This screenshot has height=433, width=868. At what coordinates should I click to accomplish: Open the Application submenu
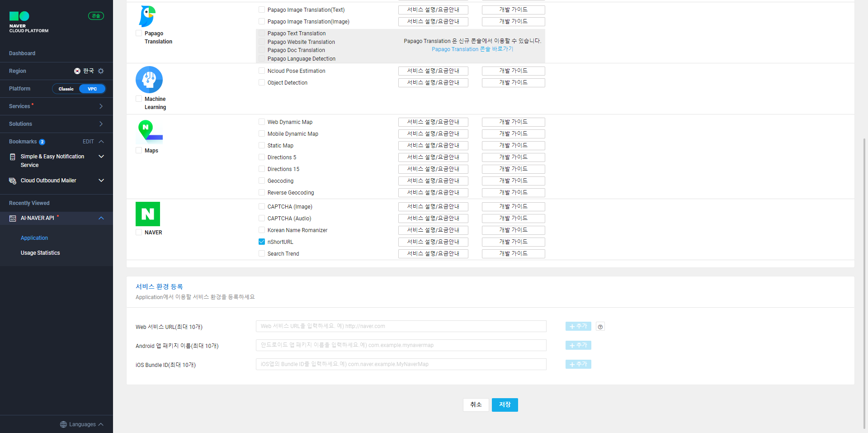(34, 238)
